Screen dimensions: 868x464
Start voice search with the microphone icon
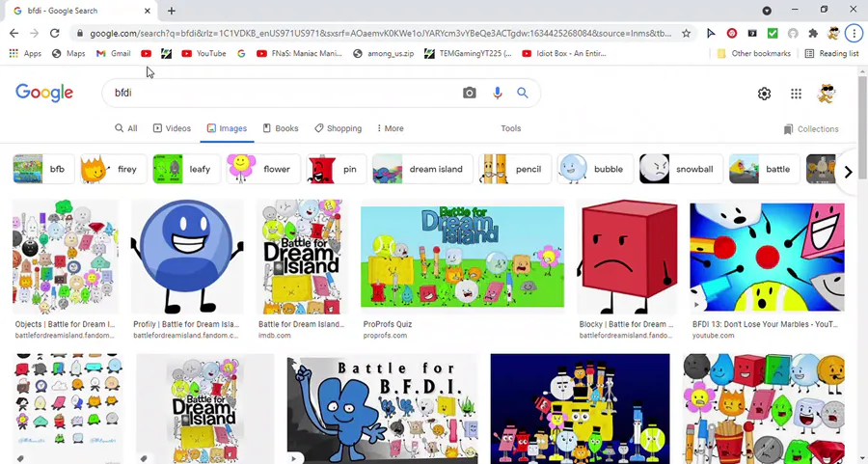click(x=497, y=93)
